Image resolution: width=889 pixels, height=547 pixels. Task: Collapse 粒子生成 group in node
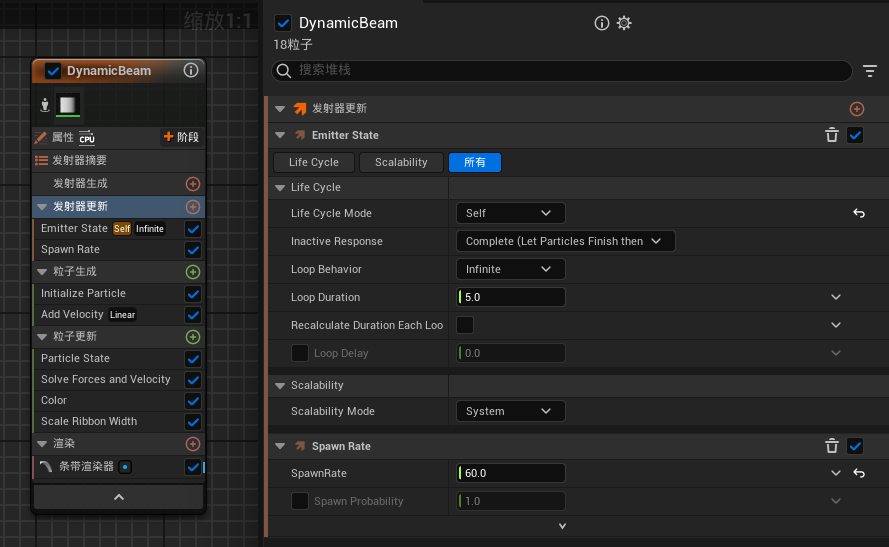tap(42, 272)
